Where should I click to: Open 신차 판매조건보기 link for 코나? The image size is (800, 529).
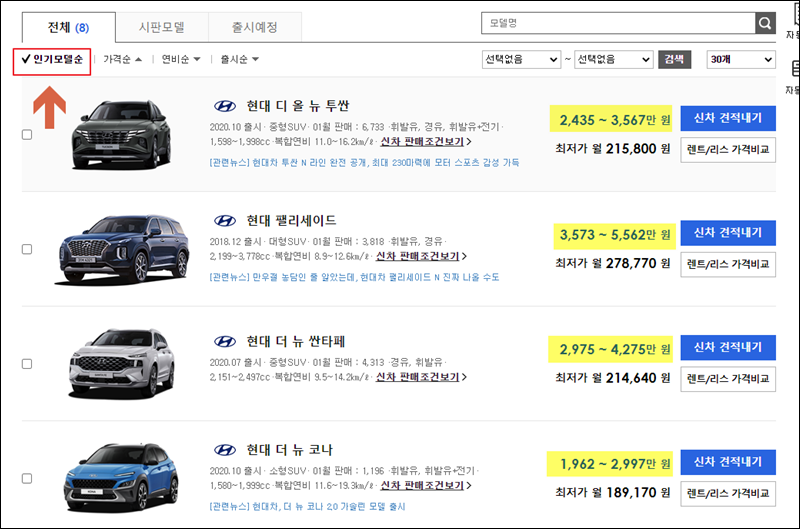click(426, 486)
